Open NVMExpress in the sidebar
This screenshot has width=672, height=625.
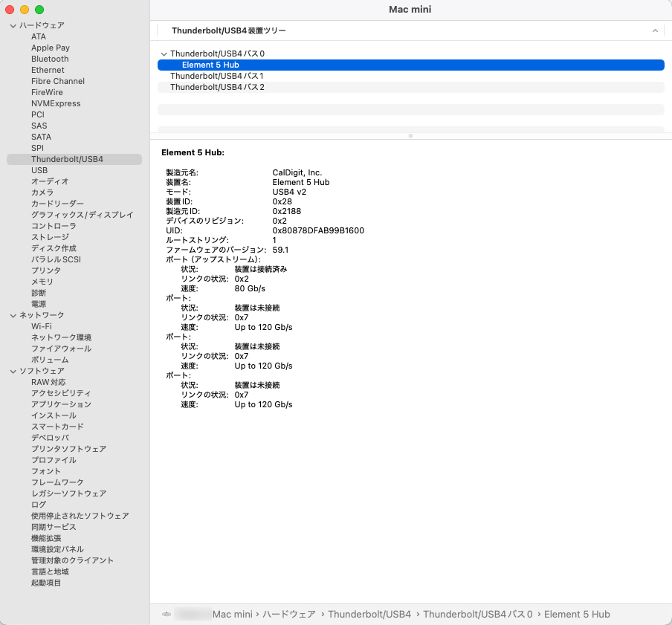tap(56, 103)
